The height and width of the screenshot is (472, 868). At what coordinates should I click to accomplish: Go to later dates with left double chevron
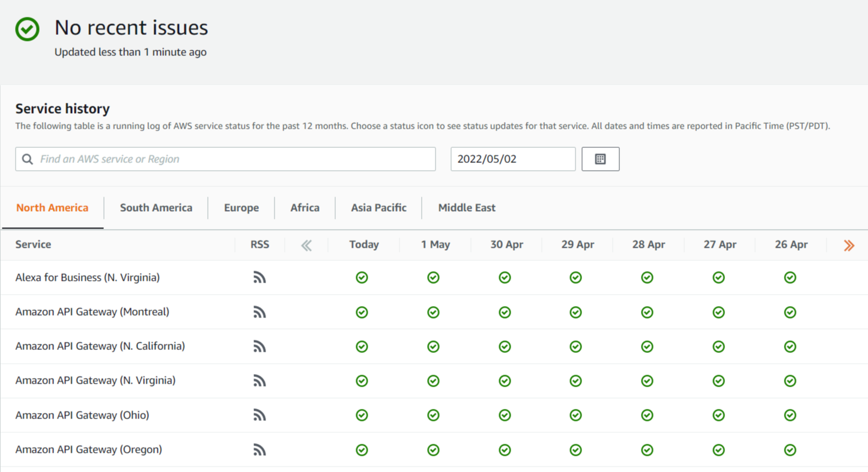point(306,245)
